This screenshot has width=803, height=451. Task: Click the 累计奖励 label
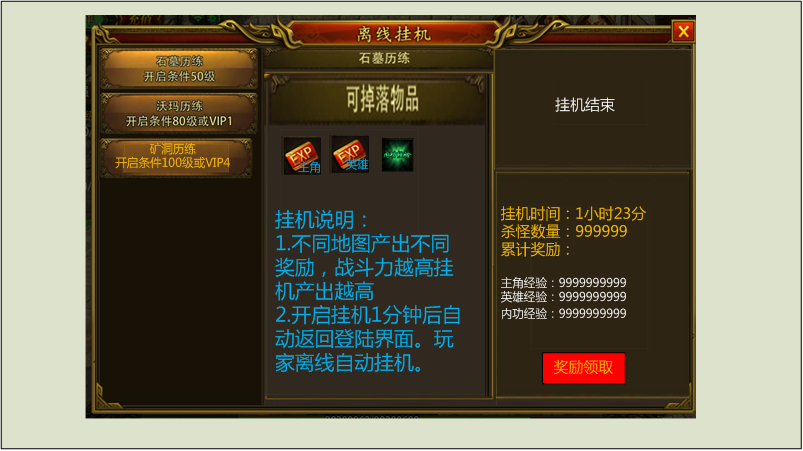[x=535, y=249]
